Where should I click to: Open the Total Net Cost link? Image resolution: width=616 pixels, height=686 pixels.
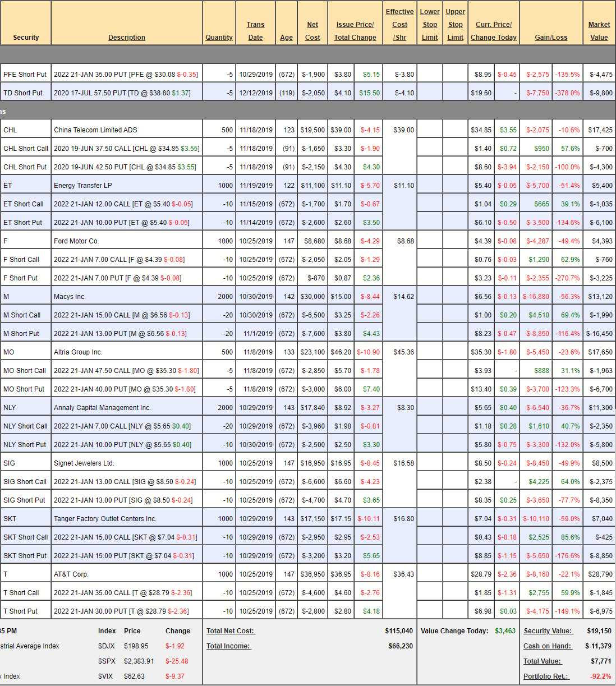pos(230,631)
